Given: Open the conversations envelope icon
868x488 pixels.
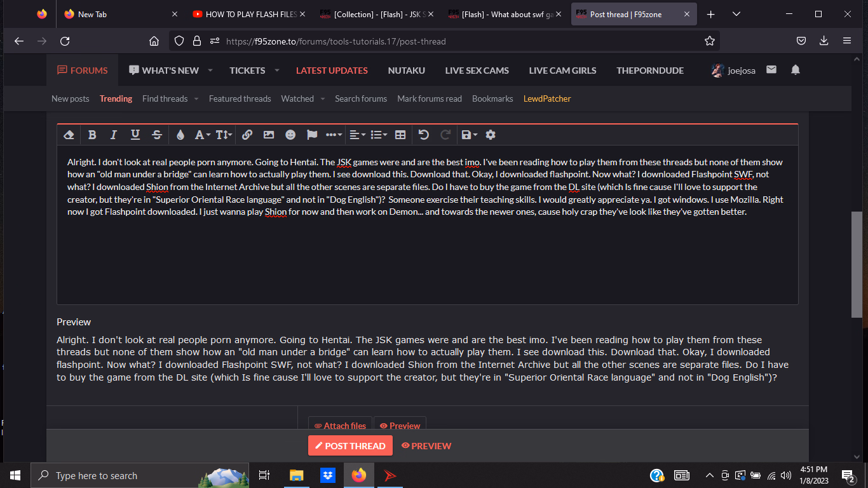Looking at the screenshot, I should (x=771, y=70).
